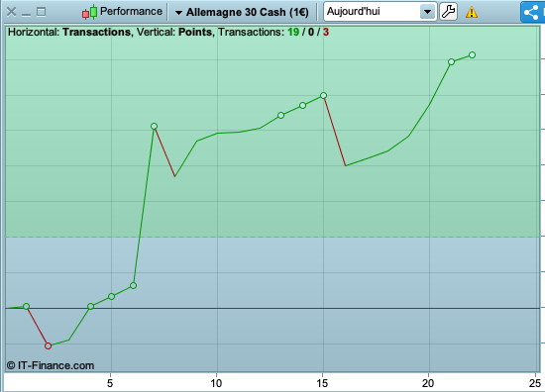Click the red 3 losing transactions count

(326, 32)
